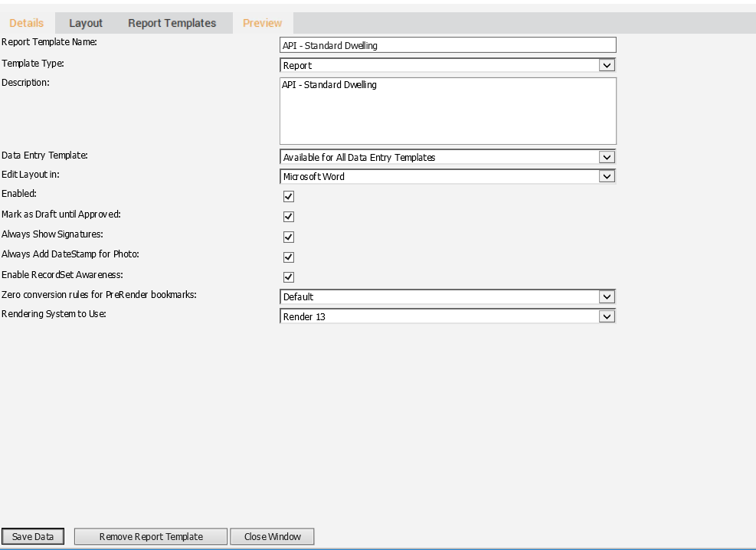Open the Layout tab
This screenshot has height=550, width=756.
tap(86, 23)
